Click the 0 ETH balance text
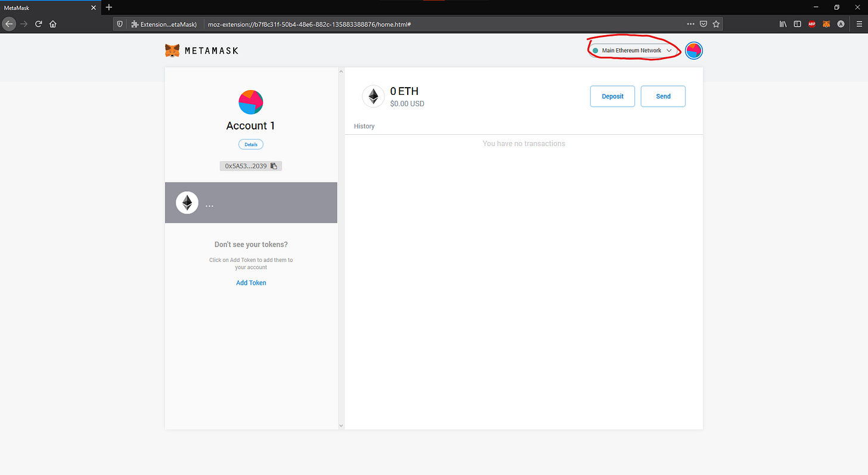The image size is (868, 475). coord(404,91)
